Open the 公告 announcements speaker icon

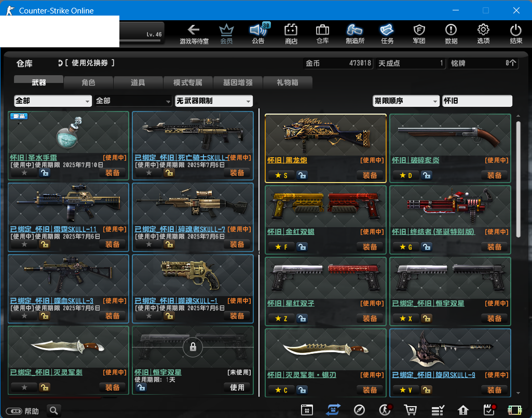click(x=258, y=34)
